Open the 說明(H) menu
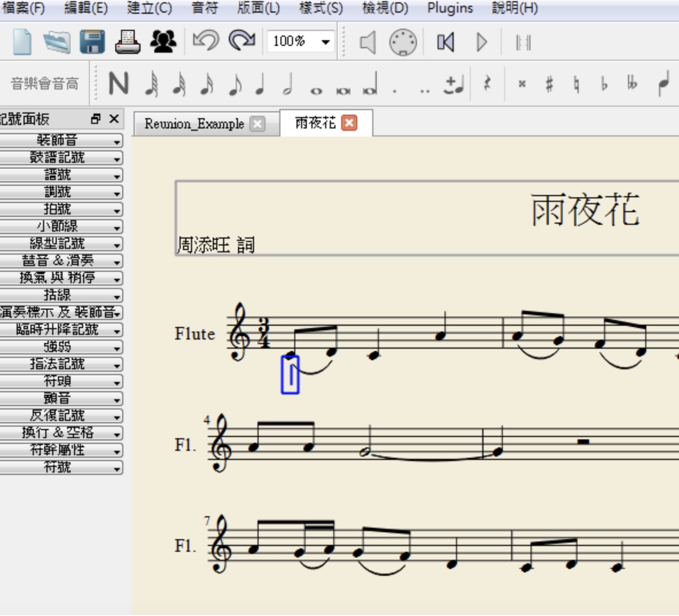The image size is (679, 616). pyautogui.click(x=515, y=8)
